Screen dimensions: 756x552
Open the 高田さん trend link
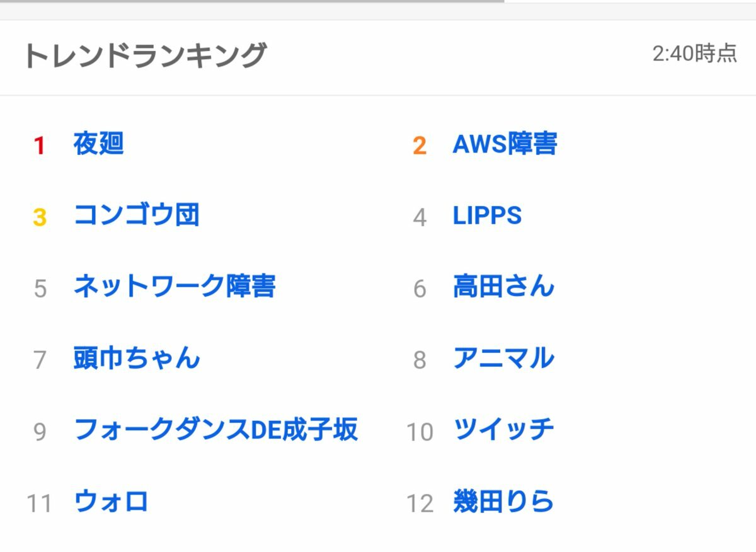pyautogui.click(x=503, y=286)
